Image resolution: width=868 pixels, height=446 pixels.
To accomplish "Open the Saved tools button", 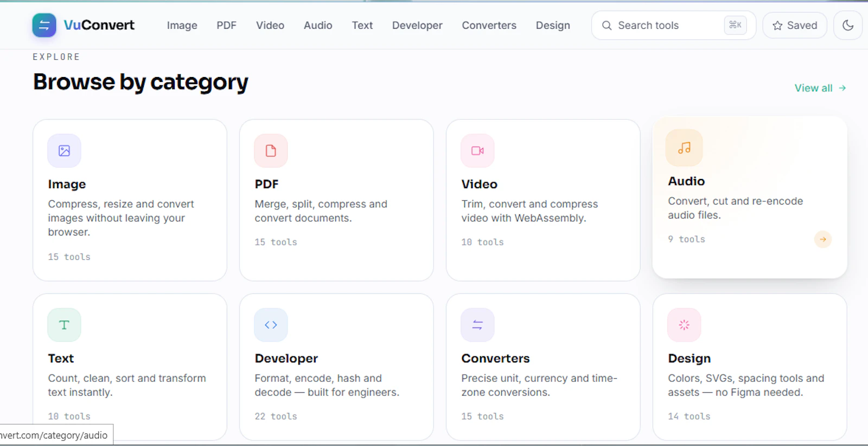I will tap(795, 26).
